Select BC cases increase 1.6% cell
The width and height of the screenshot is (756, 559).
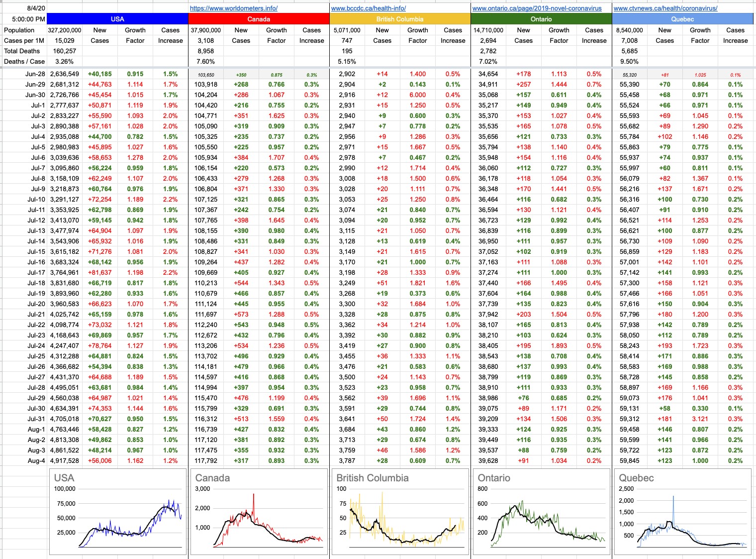point(453,283)
